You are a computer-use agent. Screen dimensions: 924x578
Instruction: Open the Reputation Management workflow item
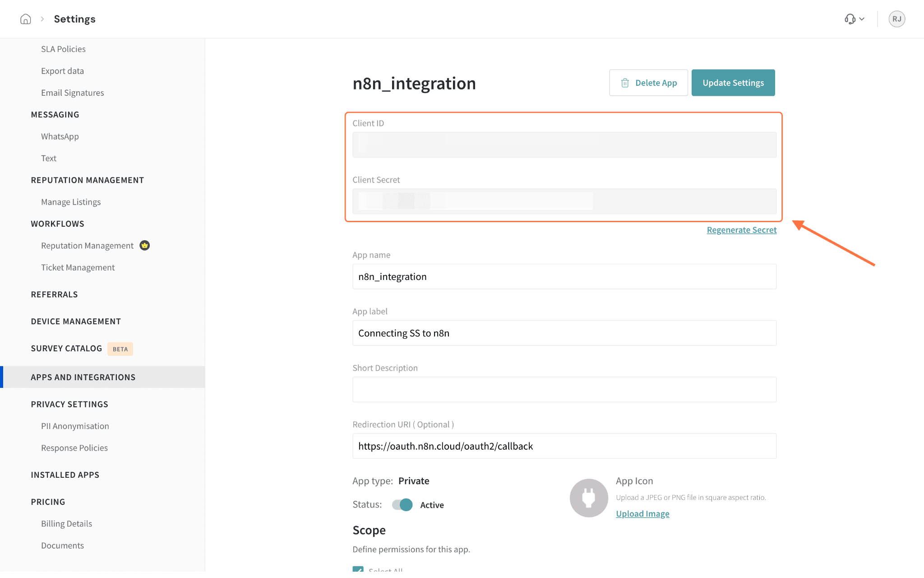(87, 245)
